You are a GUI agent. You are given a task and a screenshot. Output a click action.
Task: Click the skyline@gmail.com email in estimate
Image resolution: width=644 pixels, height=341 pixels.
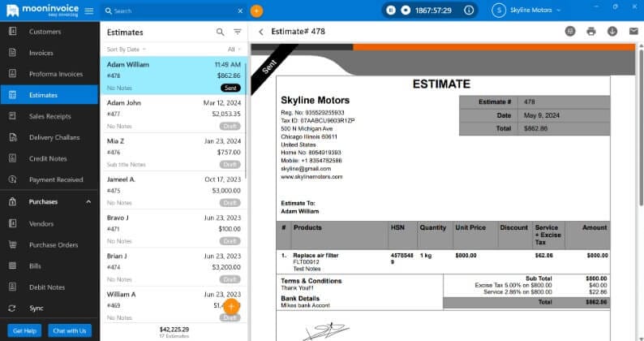306,169
